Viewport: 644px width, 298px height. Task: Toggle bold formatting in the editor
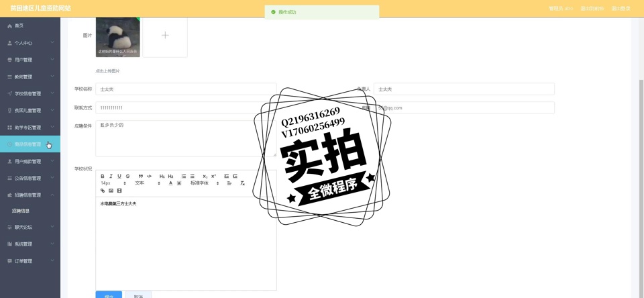[103, 177]
